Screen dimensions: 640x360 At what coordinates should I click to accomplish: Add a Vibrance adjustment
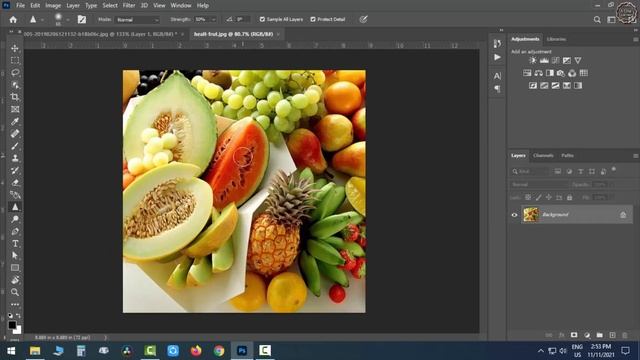pos(578,60)
